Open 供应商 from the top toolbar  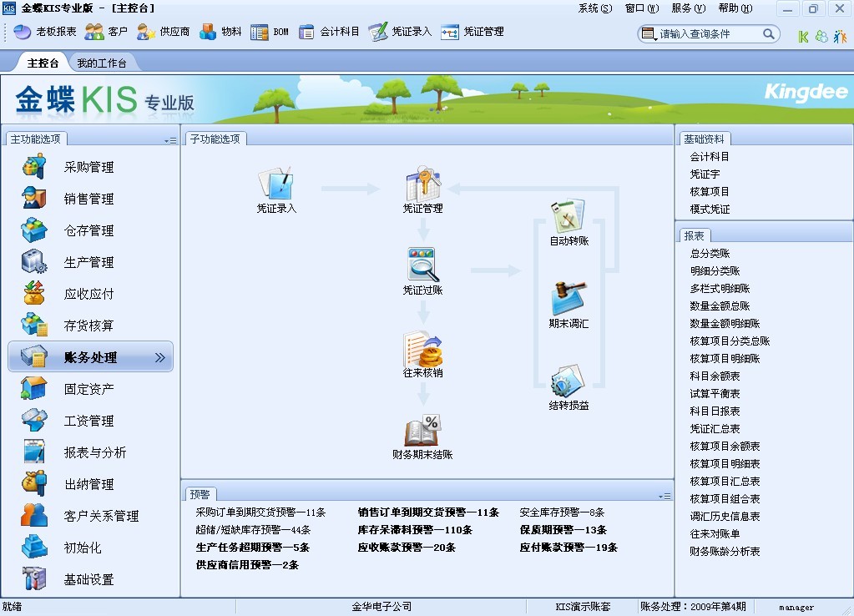click(164, 32)
